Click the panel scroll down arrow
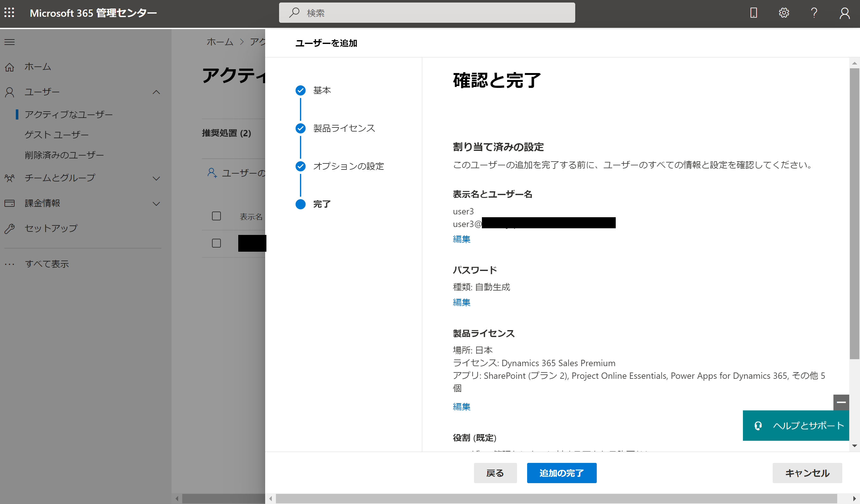Viewport: 860px width, 504px height. tap(855, 446)
